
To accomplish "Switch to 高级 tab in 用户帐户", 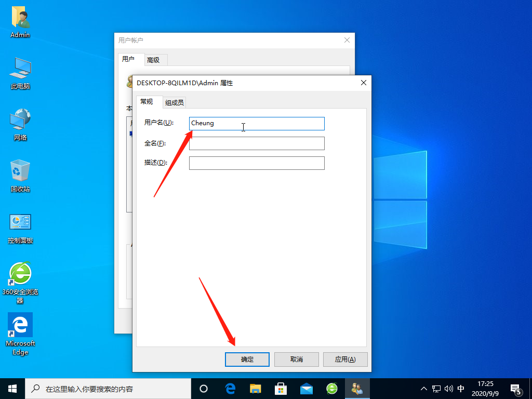I will [x=153, y=60].
